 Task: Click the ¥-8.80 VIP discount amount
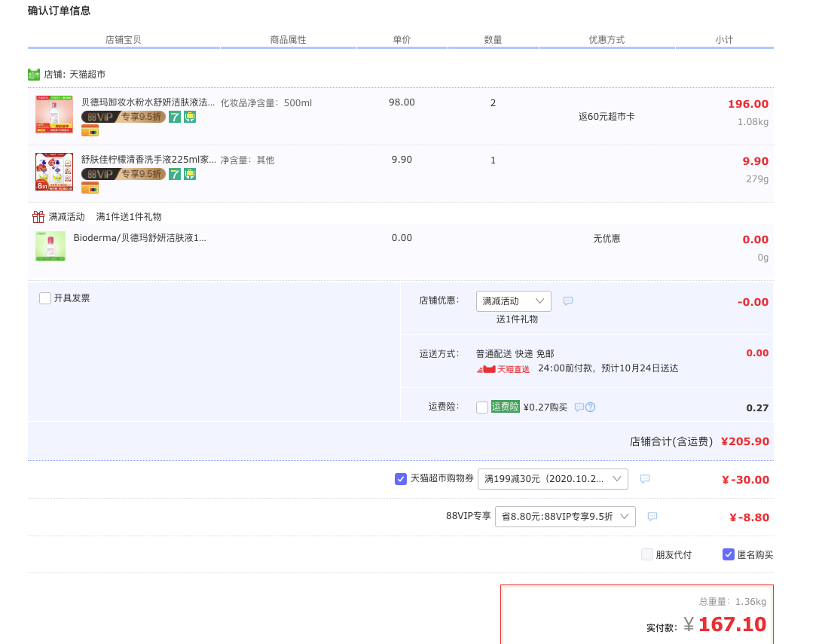(749, 517)
